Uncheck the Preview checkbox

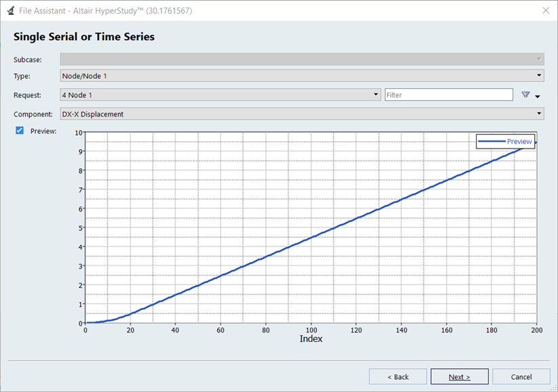click(20, 130)
